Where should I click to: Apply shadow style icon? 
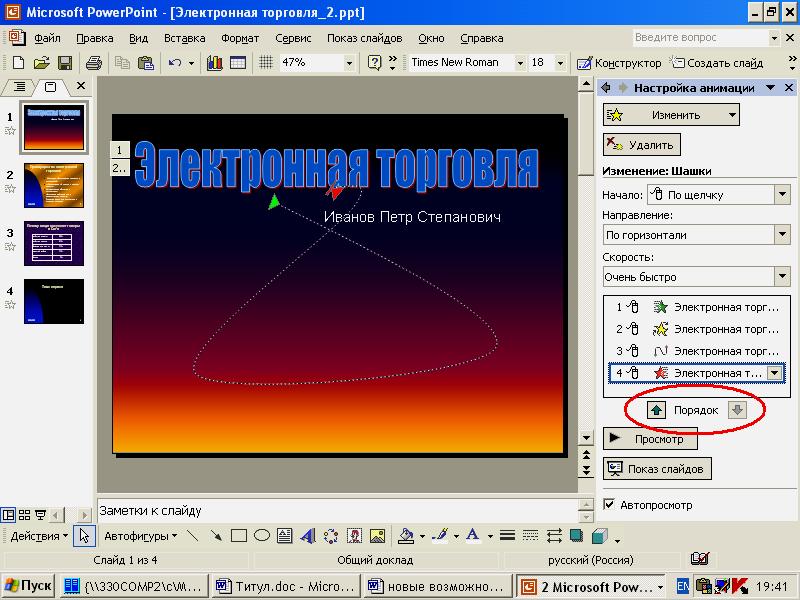coord(577,536)
